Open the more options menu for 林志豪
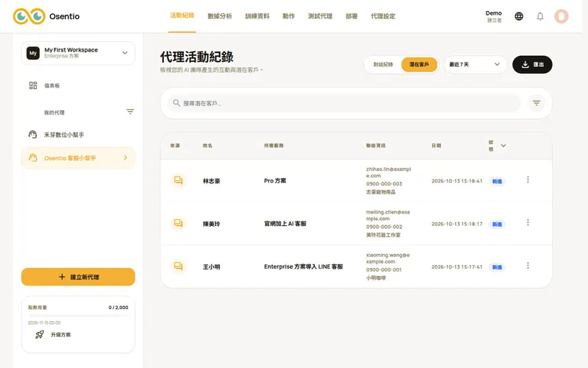The height and width of the screenshot is (368, 588). 528,180
